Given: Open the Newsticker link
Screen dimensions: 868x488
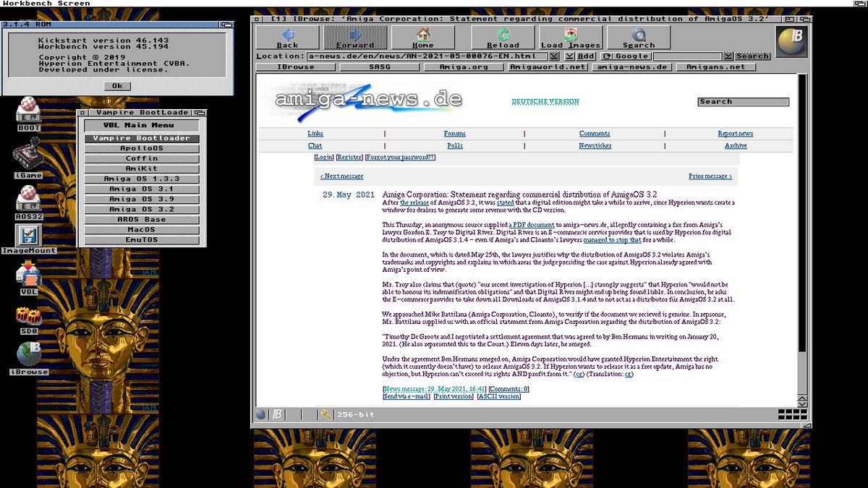Looking at the screenshot, I should point(595,145).
